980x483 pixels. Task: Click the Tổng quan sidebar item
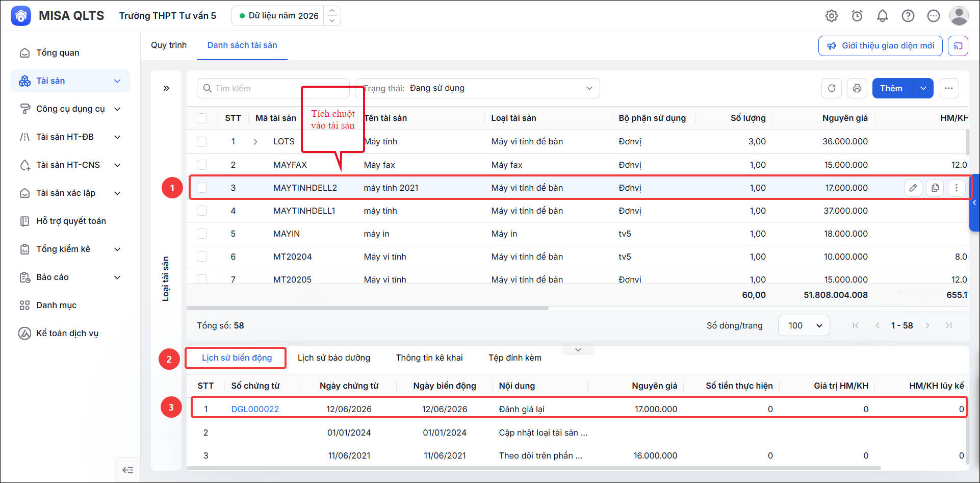click(70, 53)
